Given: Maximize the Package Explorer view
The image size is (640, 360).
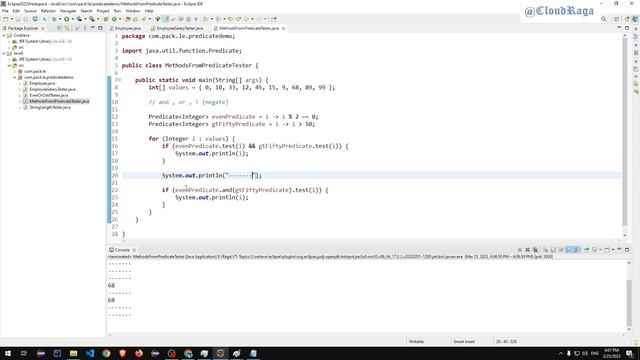Looking at the screenshot, I should pyautogui.click(x=100, y=28).
